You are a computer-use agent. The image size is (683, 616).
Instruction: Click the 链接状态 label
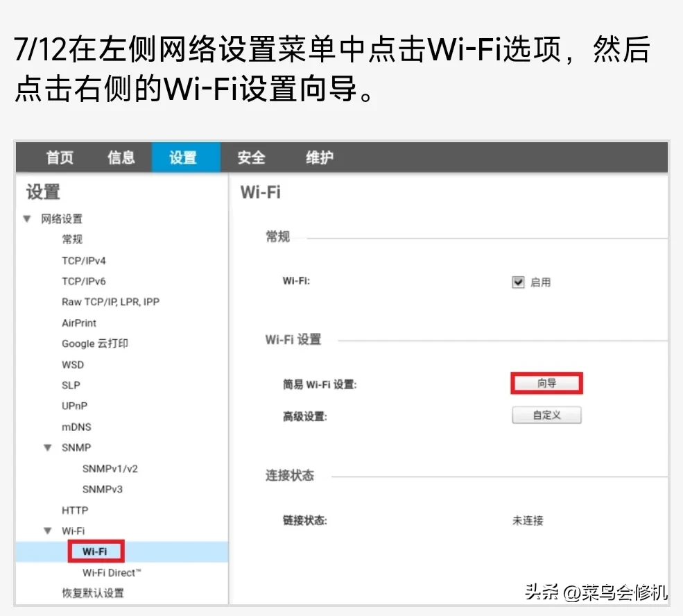click(x=305, y=520)
